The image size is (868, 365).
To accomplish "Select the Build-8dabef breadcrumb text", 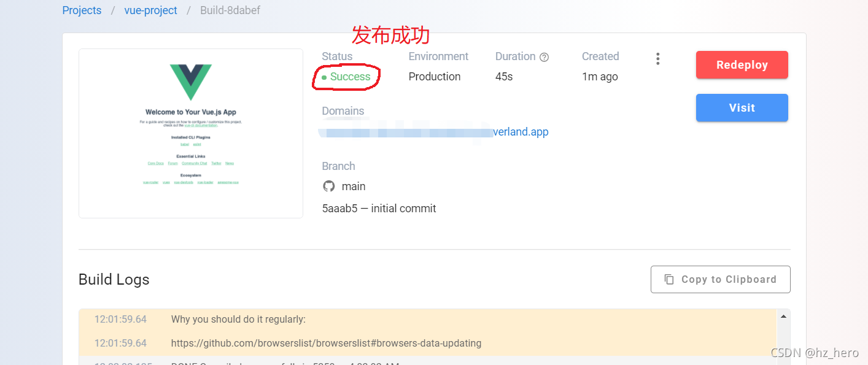I will pyautogui.click(x=230, y=10).
